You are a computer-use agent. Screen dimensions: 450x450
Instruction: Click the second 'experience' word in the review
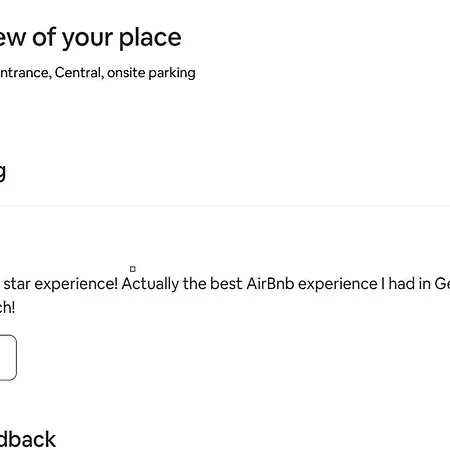coord(338,284)
